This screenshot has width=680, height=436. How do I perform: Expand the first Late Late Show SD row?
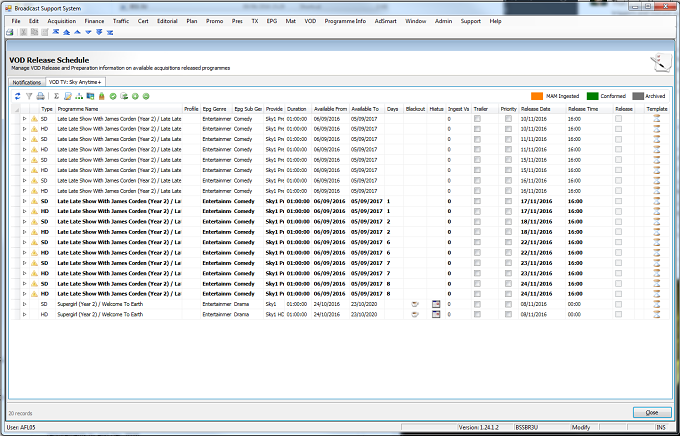click(x=25, y=118)
